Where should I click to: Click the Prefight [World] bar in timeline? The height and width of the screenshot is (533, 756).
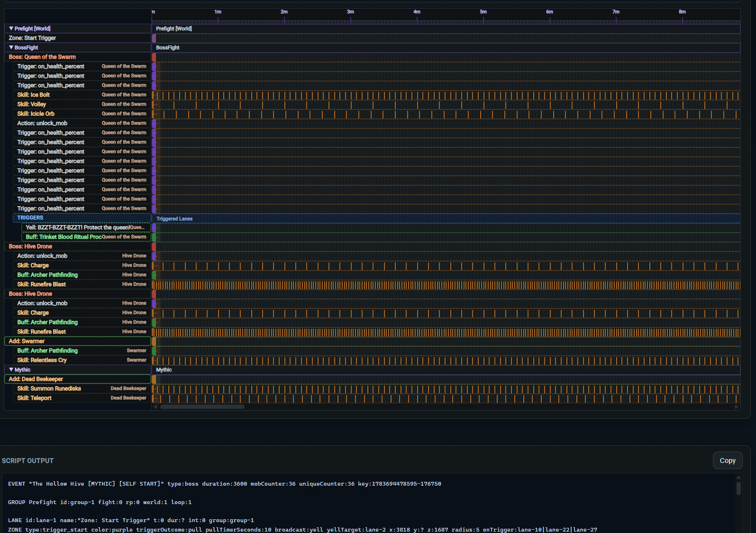(x=446, y=28)
